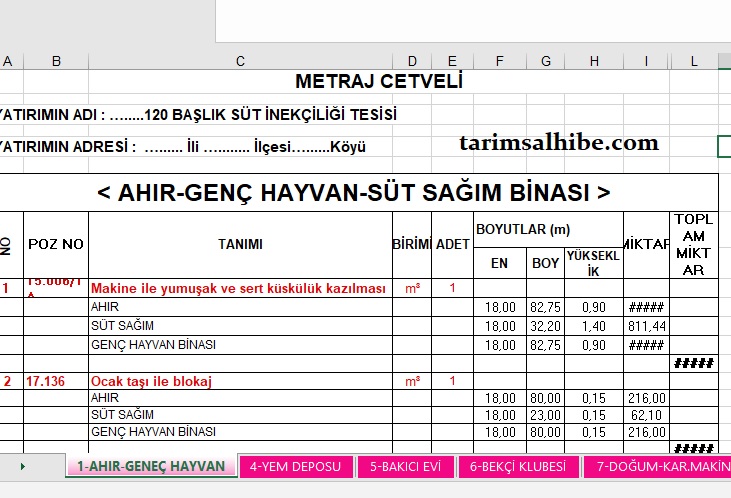Click the 811,44 MİKTAR cell
Viewport: 731px width, 498px height.
click(647, 326)
